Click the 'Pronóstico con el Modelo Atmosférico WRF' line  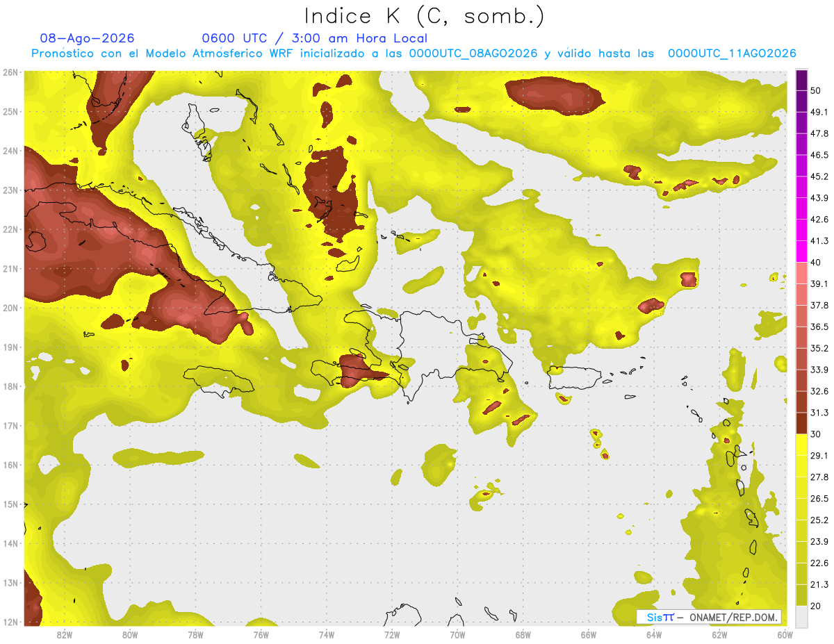tap(414, 53)
